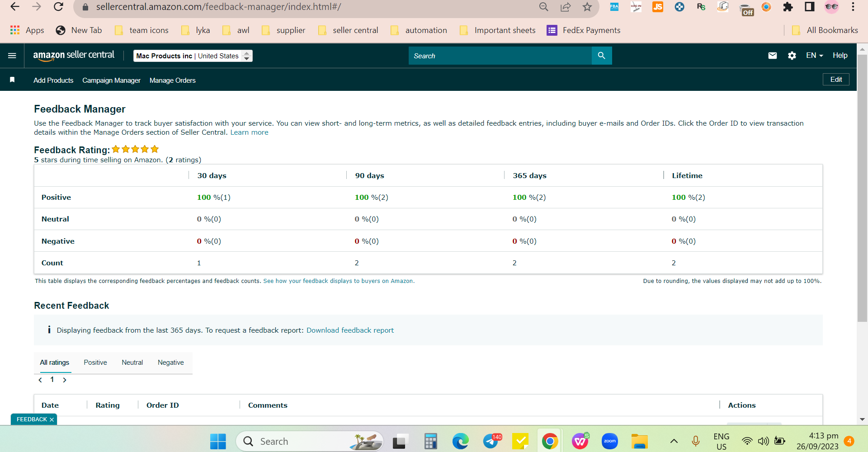Viewport: 868px width, 452px height.
Task: Switch to the Negative tab
Action: pyautogui.click(x=171, y=363)
